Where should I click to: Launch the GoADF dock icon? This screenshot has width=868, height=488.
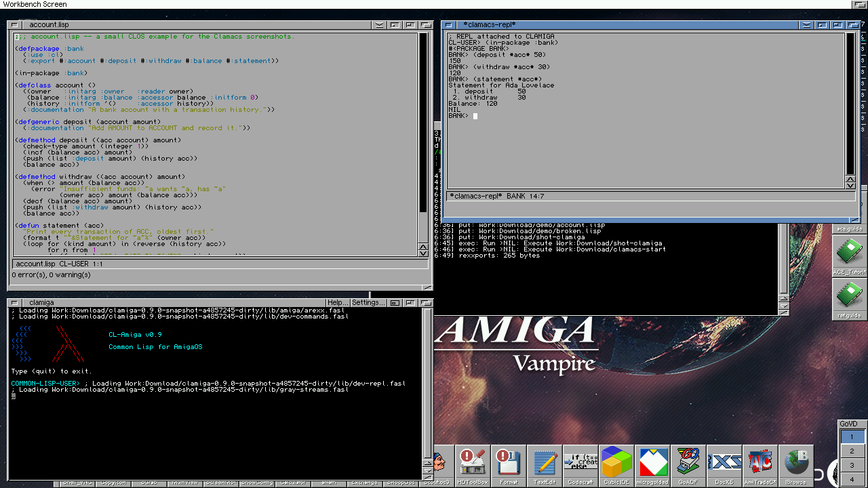[x=688, y=466]
